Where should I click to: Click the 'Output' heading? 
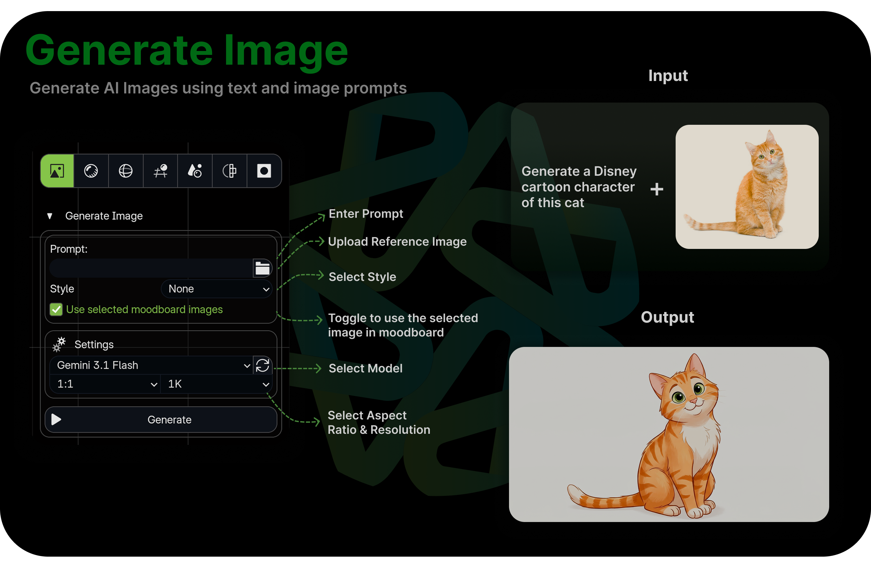coord(667,317)
